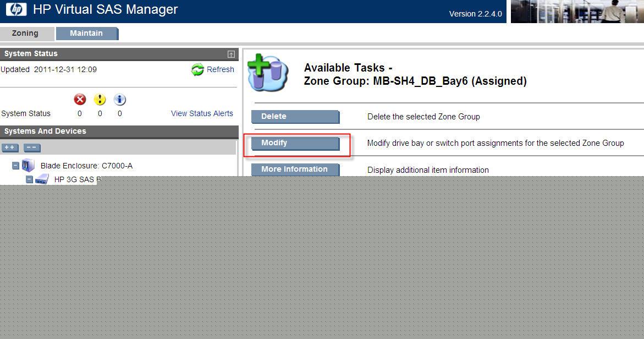The width and height of the screenshot is (644, 339).
Task: Open View Status Alerts link
Action: click(202, 113)
